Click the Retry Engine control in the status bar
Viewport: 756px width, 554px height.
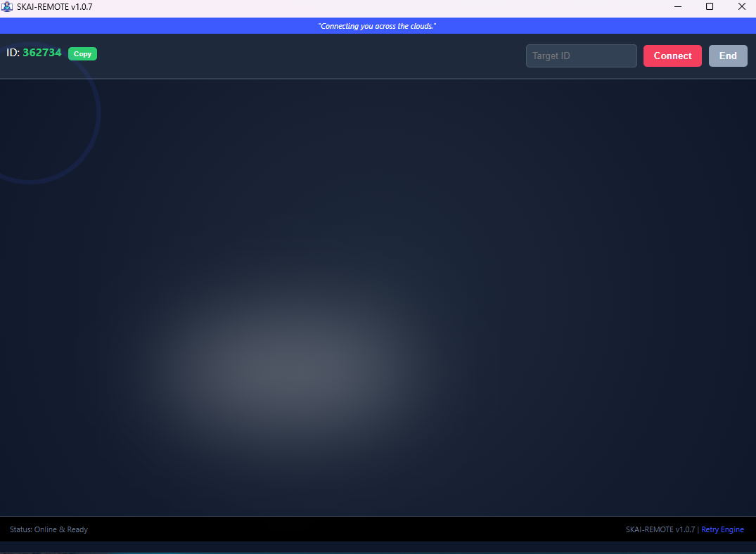pos(722,529)
